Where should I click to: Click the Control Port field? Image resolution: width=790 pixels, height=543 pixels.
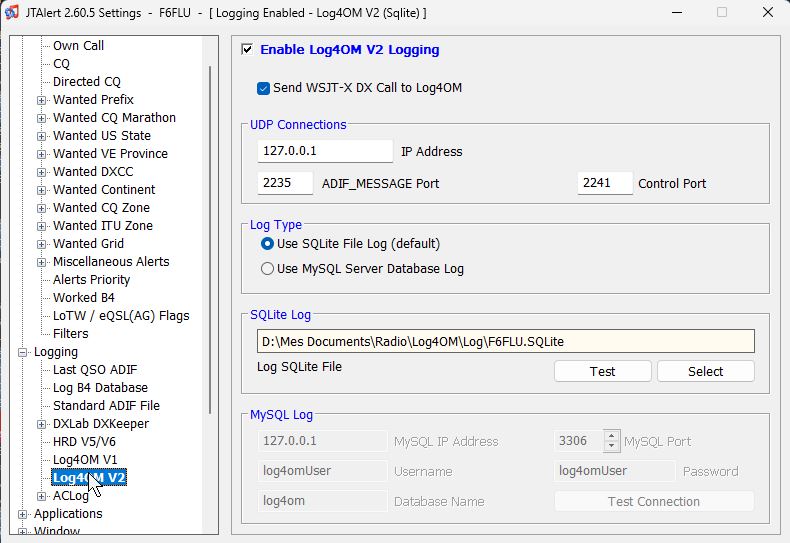605,183
